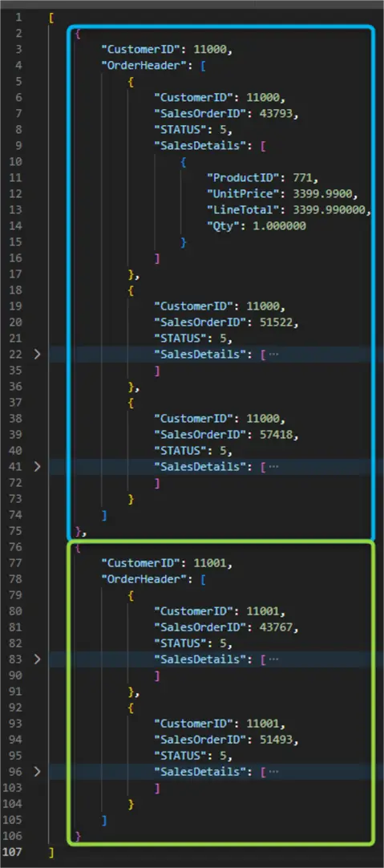Click the folded ellipsis on line 22
Screen dimensions: 384x868
tap(273, 355)
